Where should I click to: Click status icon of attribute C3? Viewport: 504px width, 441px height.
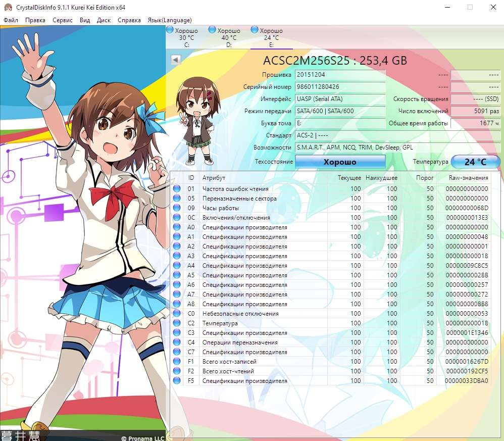[x=177, y=333]
